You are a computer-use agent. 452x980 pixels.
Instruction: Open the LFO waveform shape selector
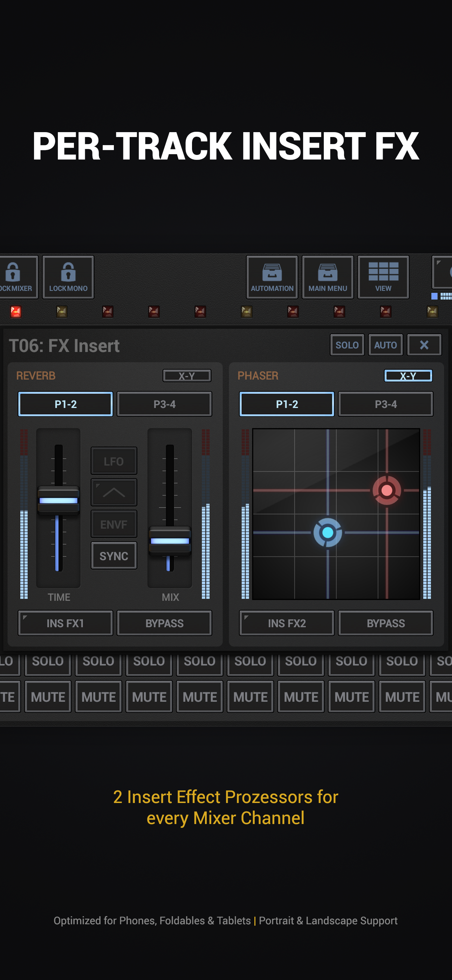pyautogui.click(x=114, y=492)
